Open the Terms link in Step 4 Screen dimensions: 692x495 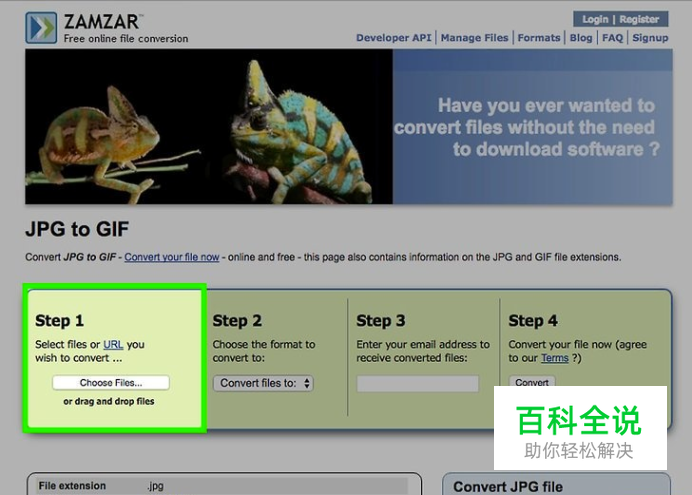(x=555, y=358)
